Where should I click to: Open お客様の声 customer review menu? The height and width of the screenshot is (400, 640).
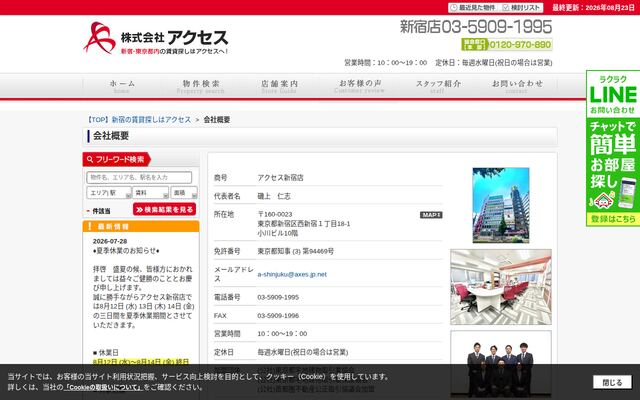pos(360,86)
